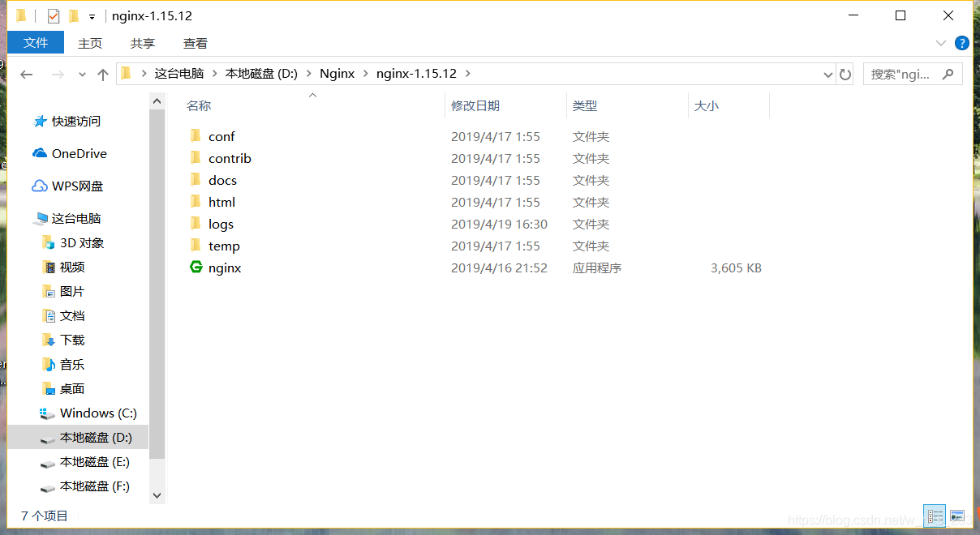Click the Quick access star icon
Screen dimensions: 980x535
(40, 121)
